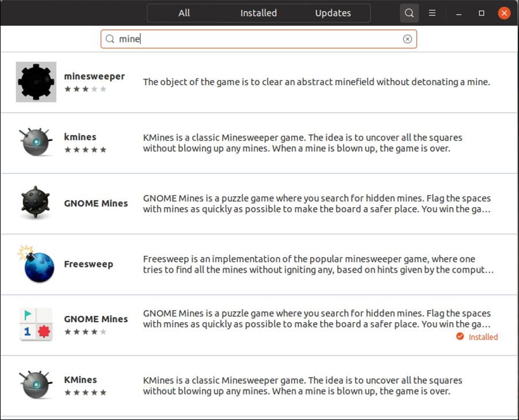This screenshot has height=420, width=519.
Task: Click the Freesweep description text
Action: 318,264
